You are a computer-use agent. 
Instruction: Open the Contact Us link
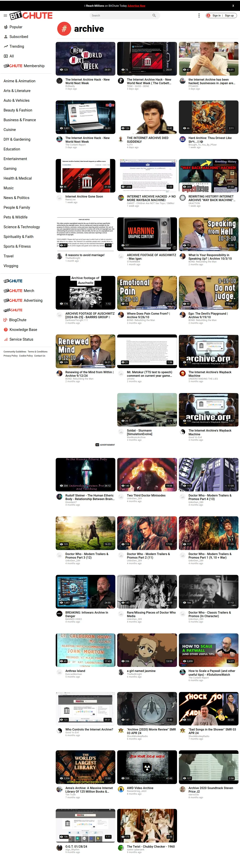[x=40, y=356]
